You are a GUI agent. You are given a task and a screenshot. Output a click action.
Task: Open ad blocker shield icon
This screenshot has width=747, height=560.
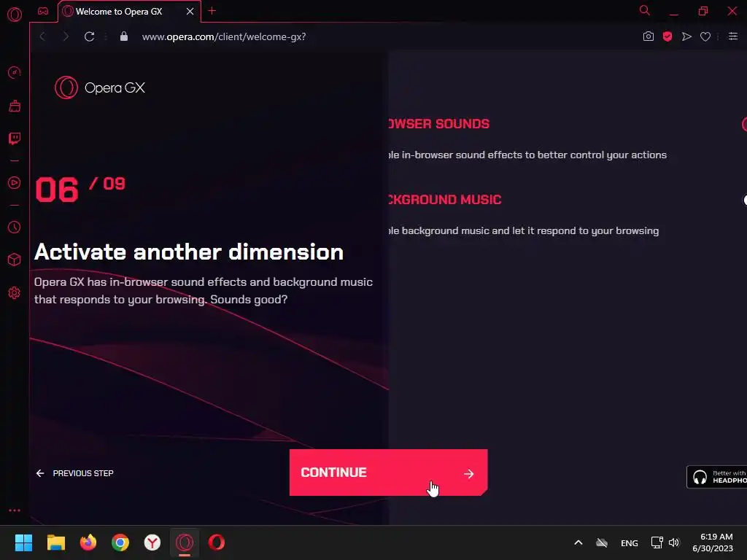(667, 36)
